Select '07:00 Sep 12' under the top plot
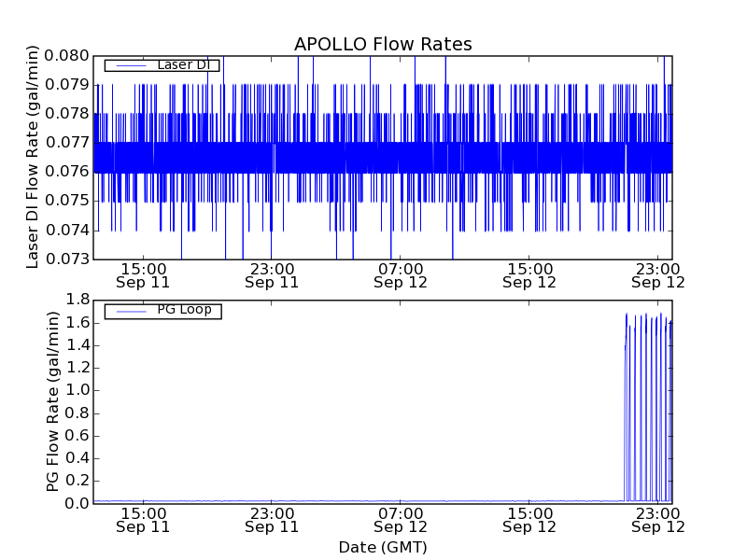The image size is (747, 560). point(401,274)
